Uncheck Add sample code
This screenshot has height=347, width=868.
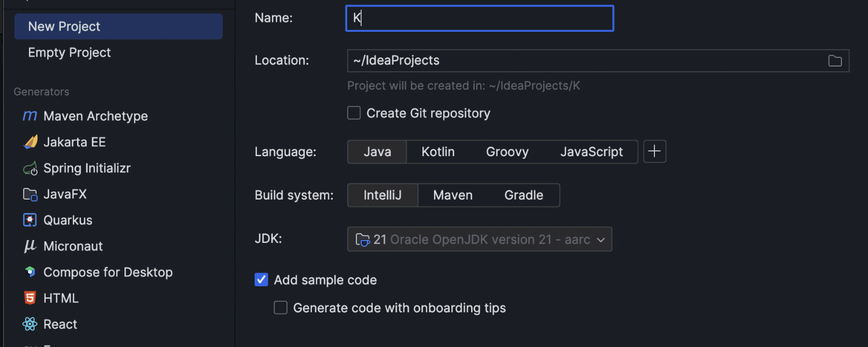pyautogui.click(x=261, y=279)
